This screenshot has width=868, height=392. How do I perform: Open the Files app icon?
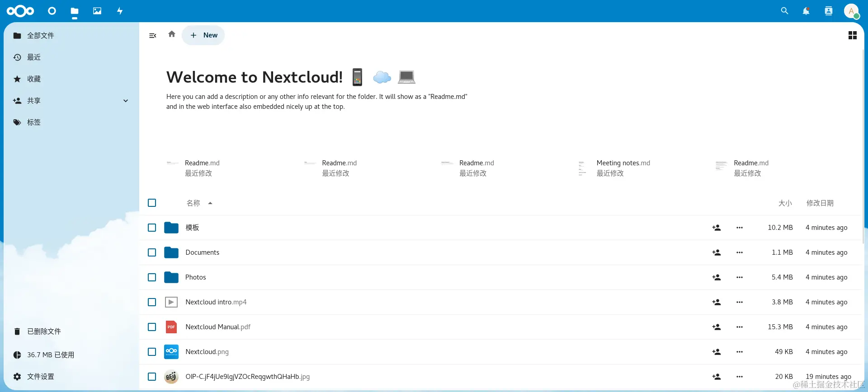click(75, 11)
